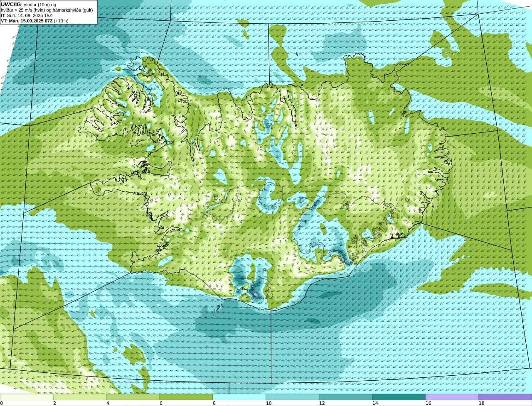This screenshot has width=532, height=406.
Task: Click the legend label '12'
Action: 322,403
